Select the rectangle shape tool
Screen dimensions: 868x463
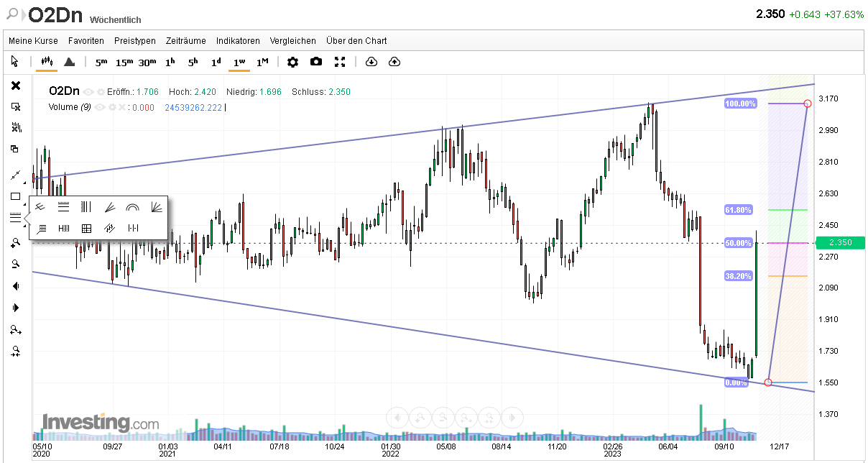click(15, 196)
